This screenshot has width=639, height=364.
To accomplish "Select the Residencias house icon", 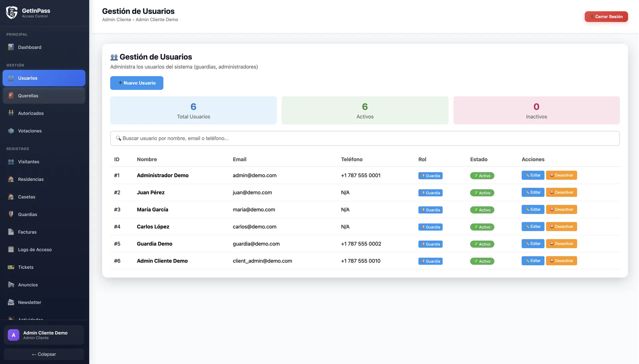I will coord(11,179).
